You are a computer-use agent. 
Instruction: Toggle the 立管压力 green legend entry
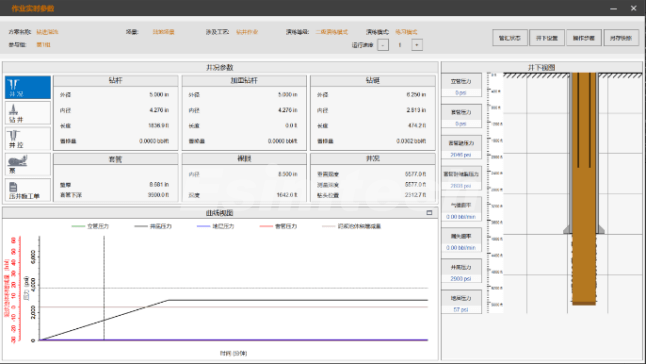(x=90, y=226)
